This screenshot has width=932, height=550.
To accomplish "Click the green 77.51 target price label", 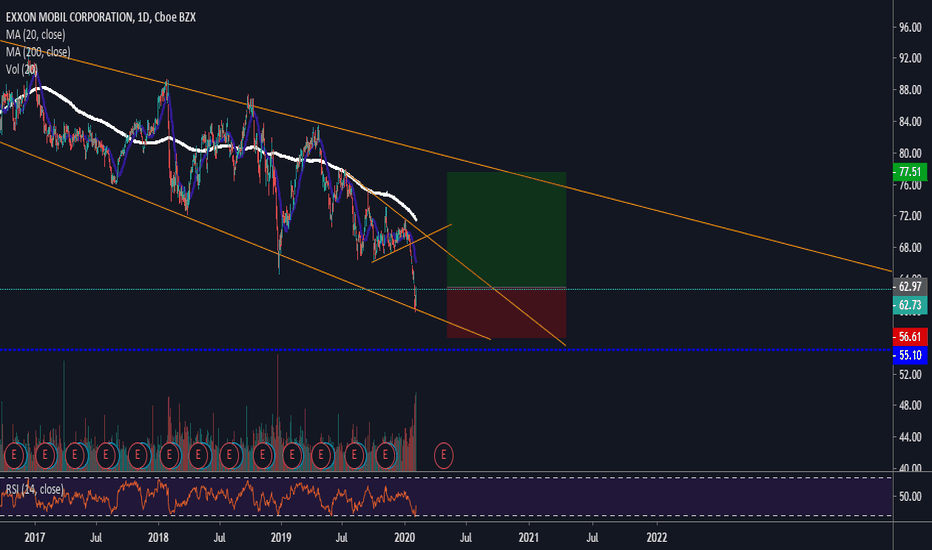I will [x=909, y=172].
